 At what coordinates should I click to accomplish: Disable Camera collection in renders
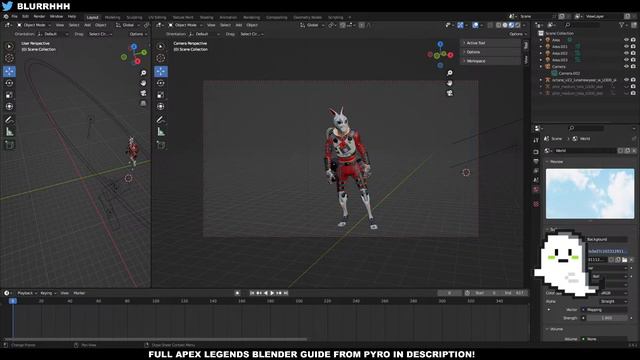coord(633,66)
